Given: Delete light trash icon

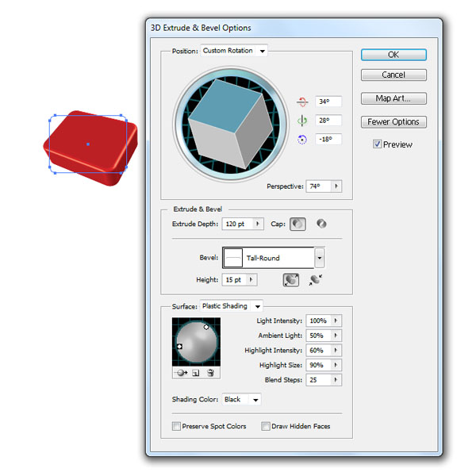Looking at the screenshot, I should click(x=210, y=373).
